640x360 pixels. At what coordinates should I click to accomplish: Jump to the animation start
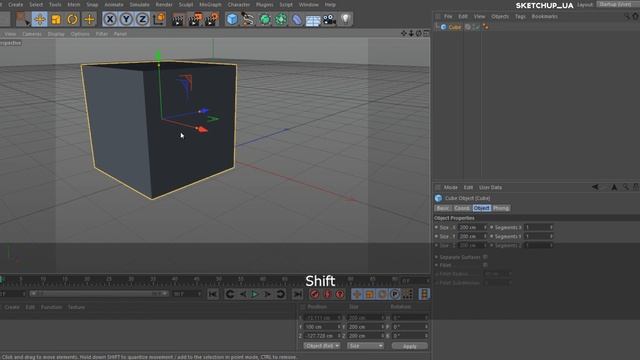(x=213, y=294)
